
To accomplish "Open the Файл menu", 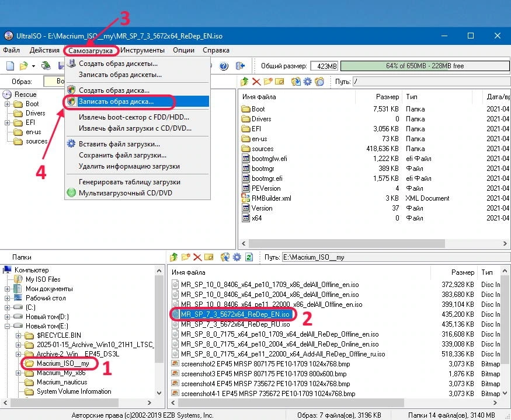I will click(12, 50).
